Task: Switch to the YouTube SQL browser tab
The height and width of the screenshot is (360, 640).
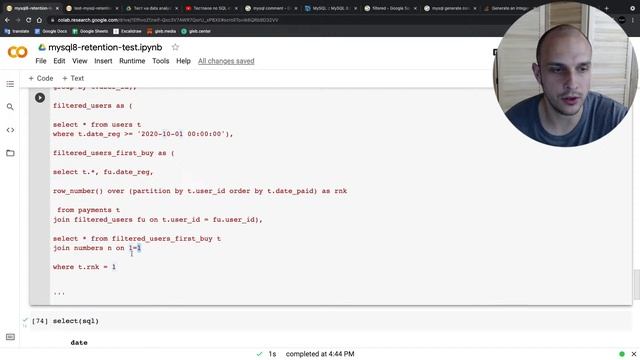Action: pos(211,8)
